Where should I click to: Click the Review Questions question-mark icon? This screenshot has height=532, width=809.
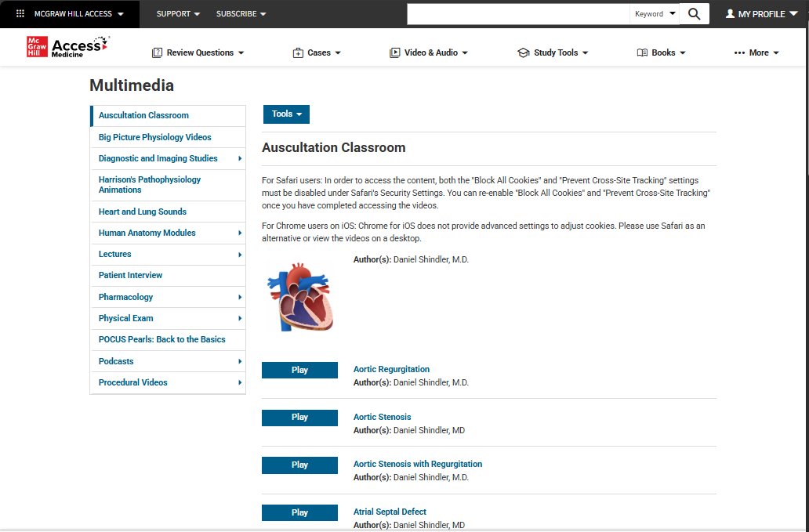pyautogui.click(x=157, y=52)
